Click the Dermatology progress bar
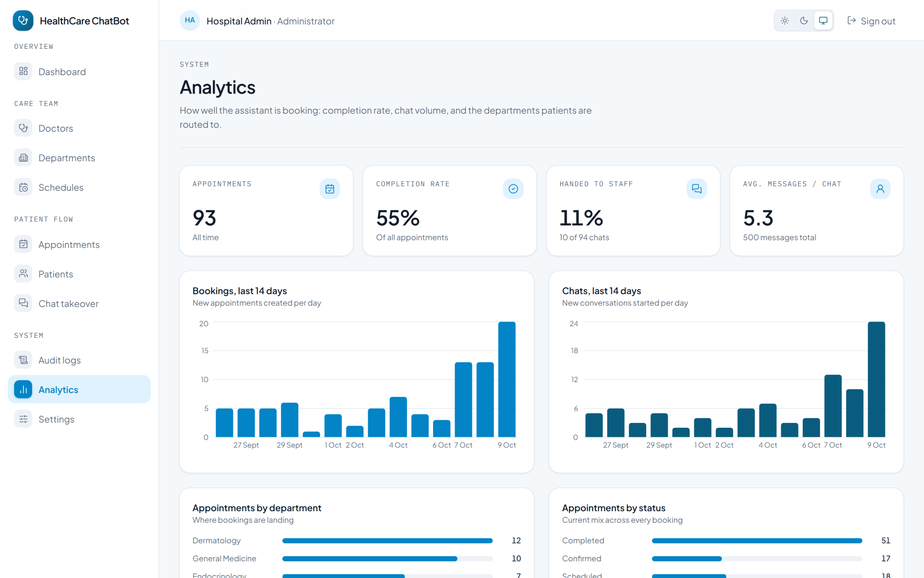 387,540
